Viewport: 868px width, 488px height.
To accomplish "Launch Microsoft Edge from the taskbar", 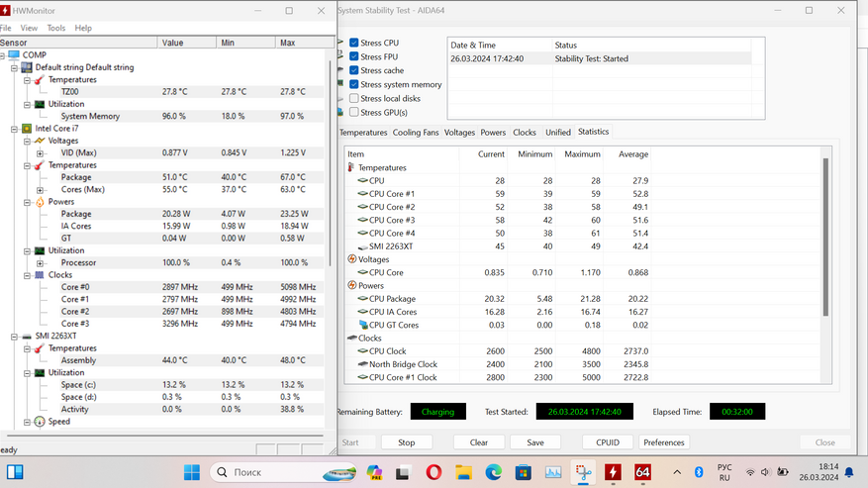I will [x=492, y=472].
